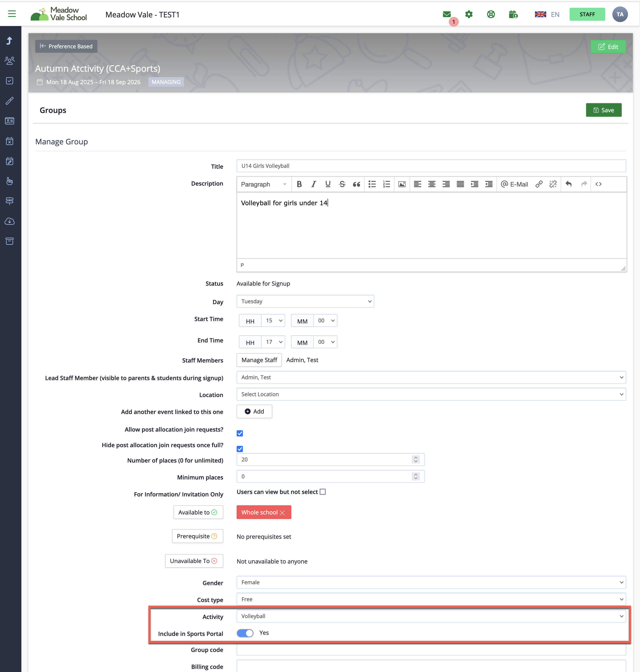Image resolution: width=640 pixels, height=672 pixels.
Task: Click the cloud download sidebar icon
Action: tap(10, 221)
